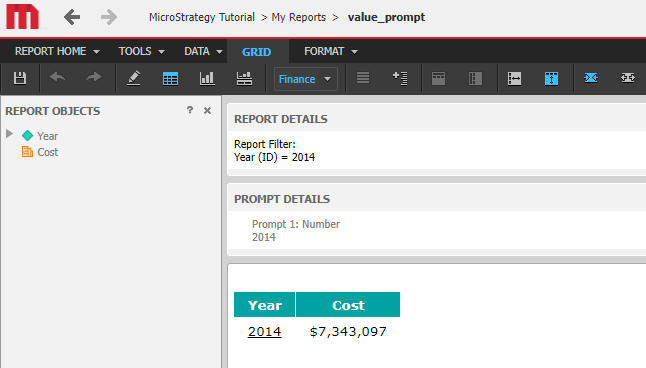Click the Year column header
This screenshot has width=646, height=368.
264,305
